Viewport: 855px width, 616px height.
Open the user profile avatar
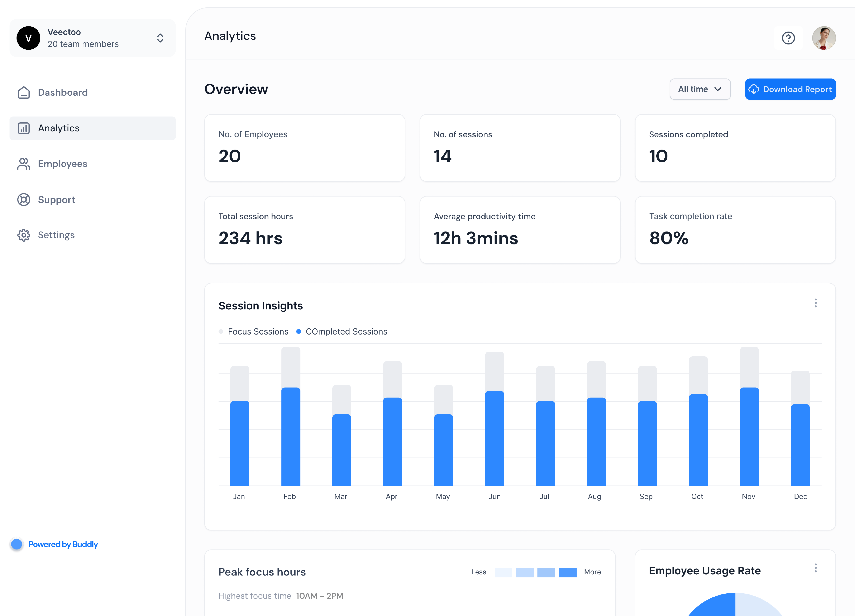[824, 38]
